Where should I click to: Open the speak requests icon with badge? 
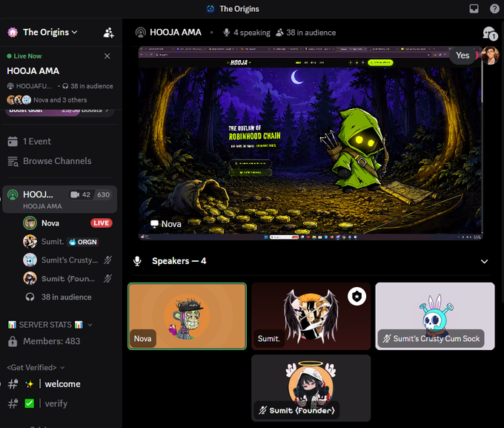490,33
